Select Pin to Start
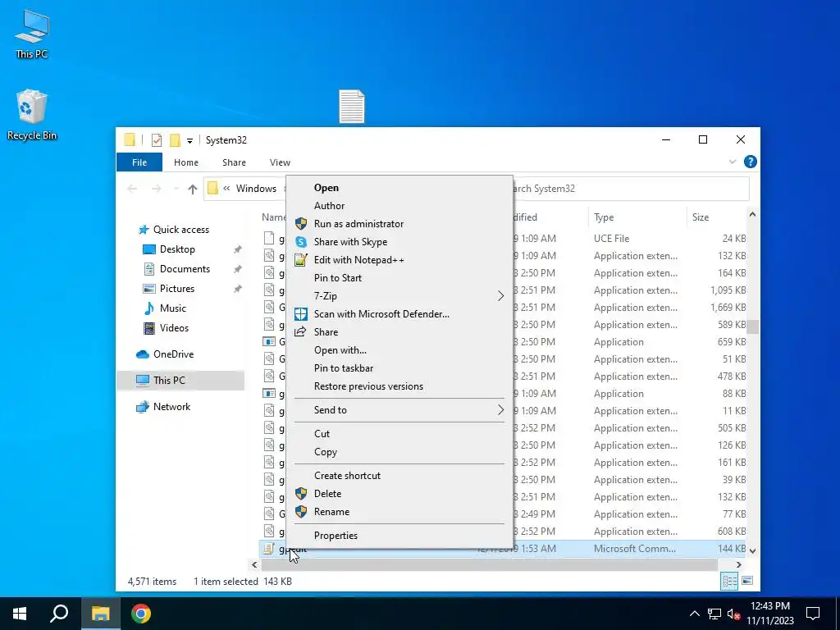 (x=399, y=278)
